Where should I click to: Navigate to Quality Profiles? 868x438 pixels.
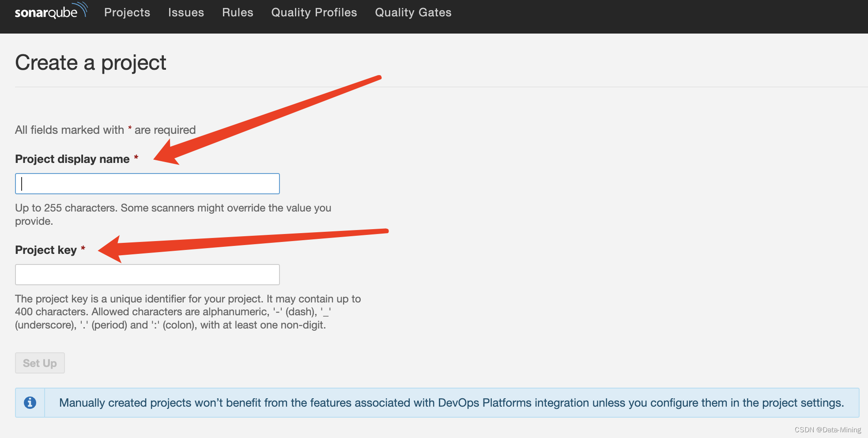coord(314,12)
